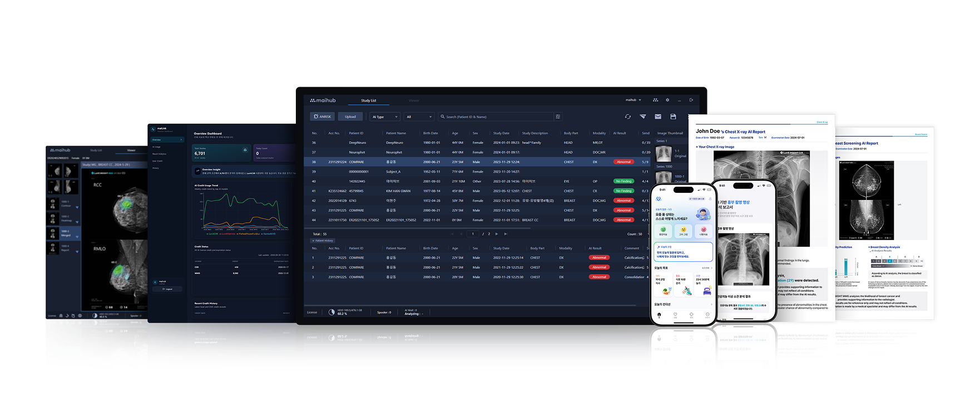This screenshot has width=980, height=419.
Task: Tap the yellow neutral face mood icon
Action: click(x=683, y=230)
